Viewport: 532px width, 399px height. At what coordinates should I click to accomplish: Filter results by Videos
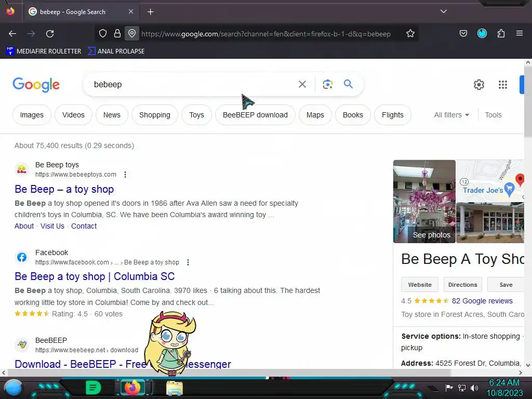pos(73,115)
